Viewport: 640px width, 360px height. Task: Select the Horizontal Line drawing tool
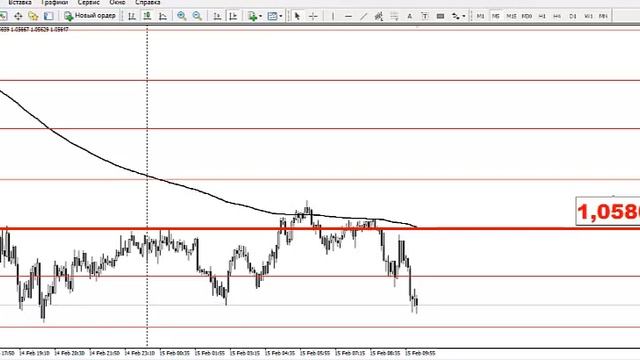348,16
